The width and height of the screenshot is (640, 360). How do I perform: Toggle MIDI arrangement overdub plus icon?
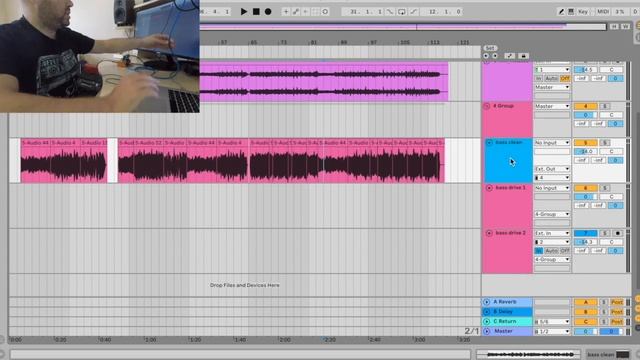286,12
